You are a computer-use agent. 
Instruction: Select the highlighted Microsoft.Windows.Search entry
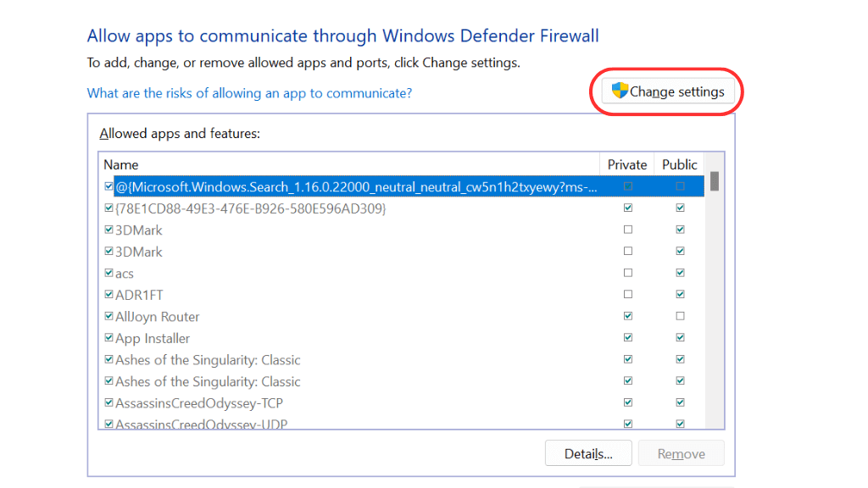[x=356, y=186]
